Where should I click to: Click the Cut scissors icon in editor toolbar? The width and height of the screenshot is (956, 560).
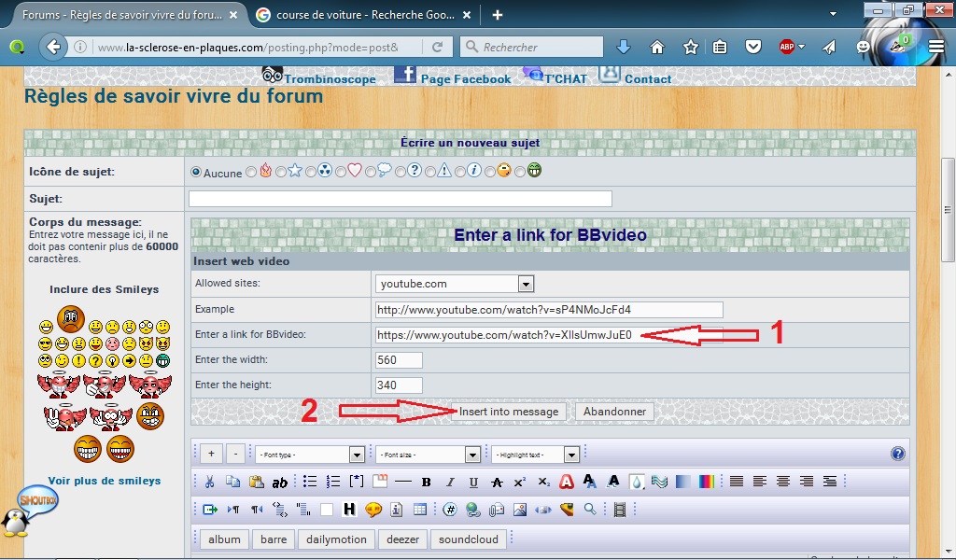[x=209, y=482]
